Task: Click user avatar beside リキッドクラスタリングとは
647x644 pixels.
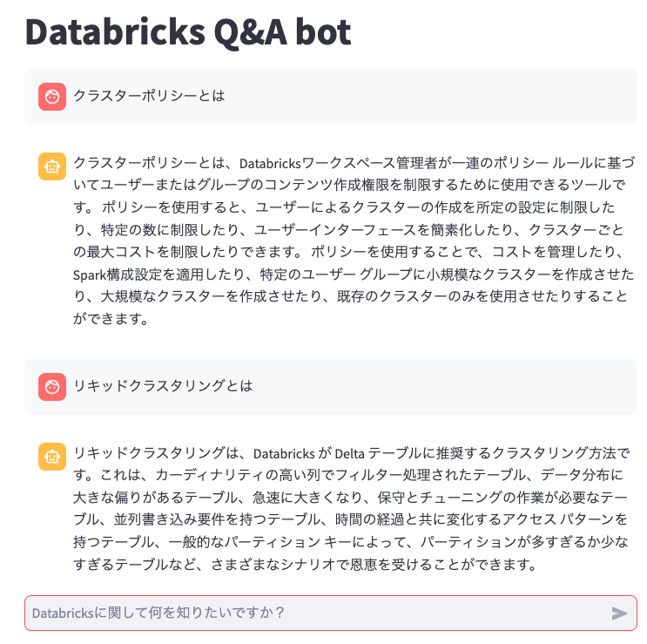Action: click(52, 386)
